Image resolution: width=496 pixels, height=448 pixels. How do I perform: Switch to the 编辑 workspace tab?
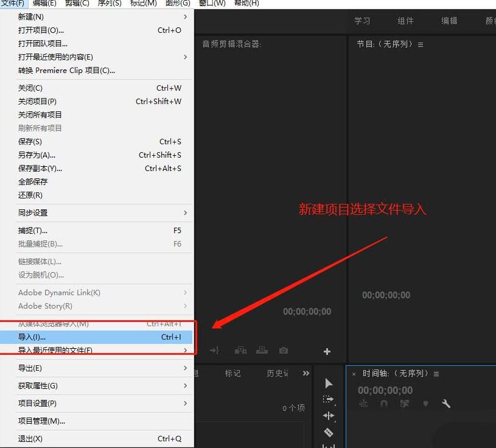(x=449, y=20)
